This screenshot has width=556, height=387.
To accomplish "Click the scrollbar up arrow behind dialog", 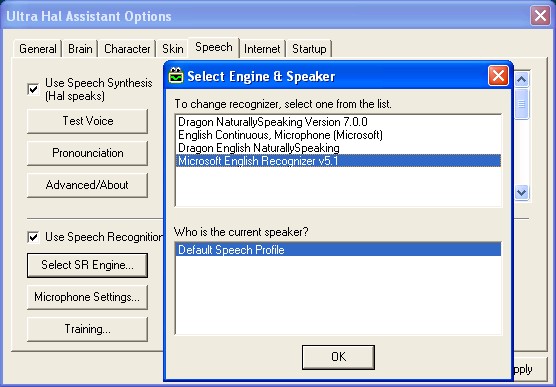I will 522,79.
